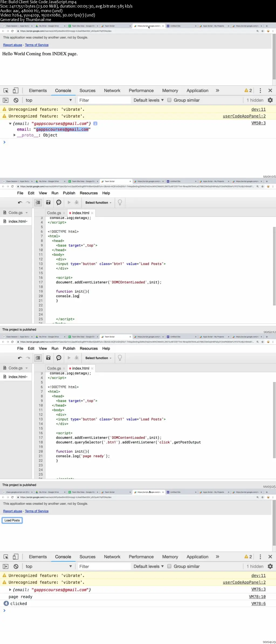The height and width of the screenshot is (644, 276).
Task: Click Terms of Service link in 00:04:29 frame
Action: point(37,511)
